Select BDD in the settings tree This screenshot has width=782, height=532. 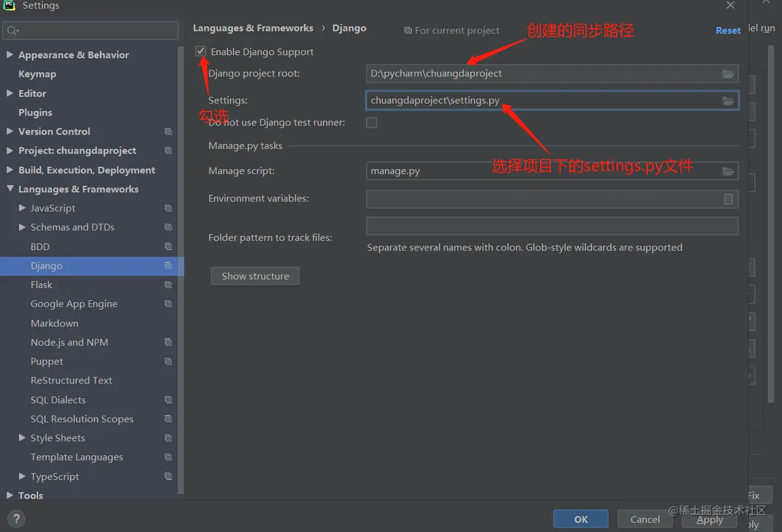(40, 246)
